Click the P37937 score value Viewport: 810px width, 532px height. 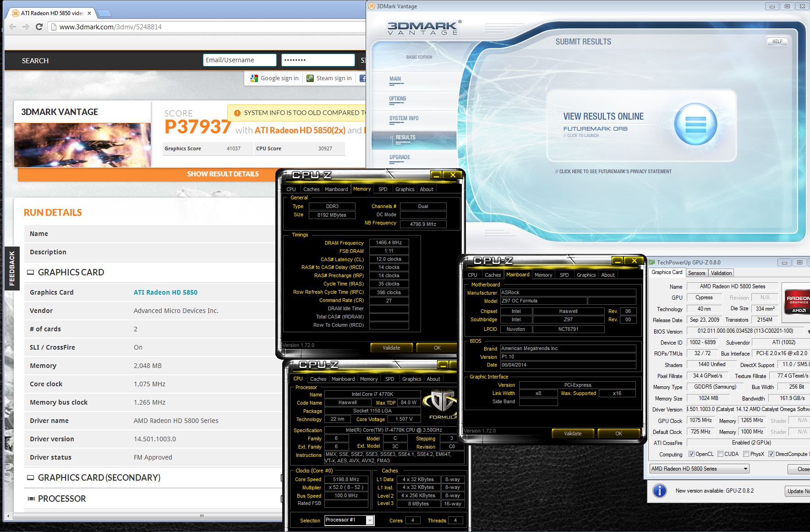point(197,127)
